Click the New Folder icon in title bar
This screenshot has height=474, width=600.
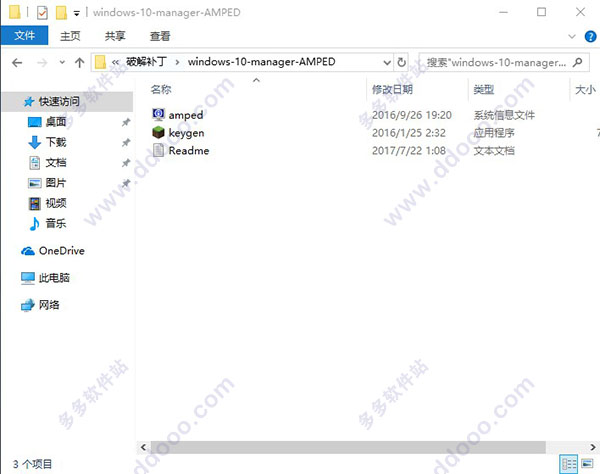tap(61, 13)
